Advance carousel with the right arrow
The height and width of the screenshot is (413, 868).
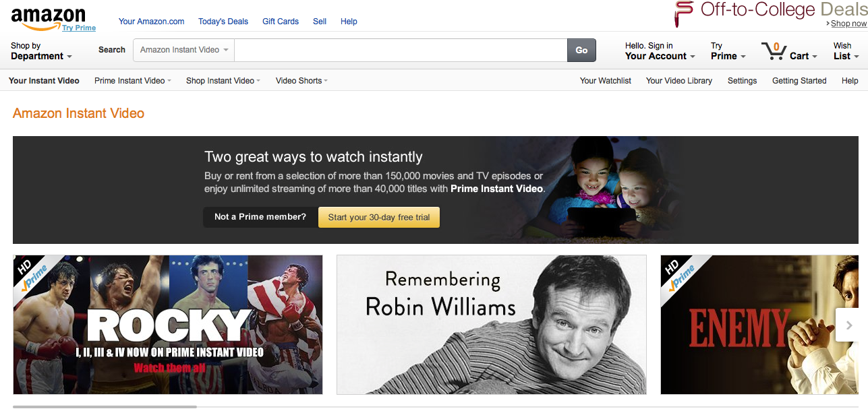coord(848,325)
